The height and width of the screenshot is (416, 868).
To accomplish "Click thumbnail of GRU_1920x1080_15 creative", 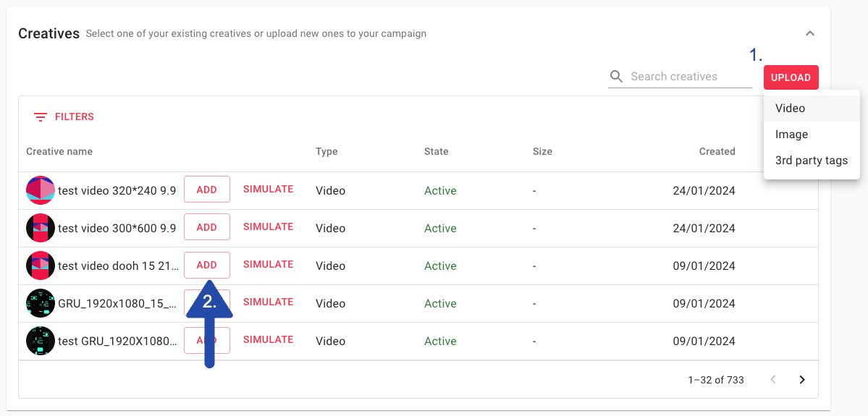I will (x=41, y=303).
